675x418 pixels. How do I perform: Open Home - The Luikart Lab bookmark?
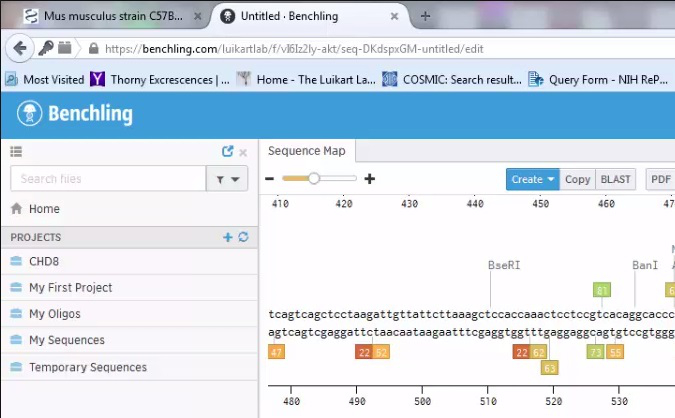point(306,80)
